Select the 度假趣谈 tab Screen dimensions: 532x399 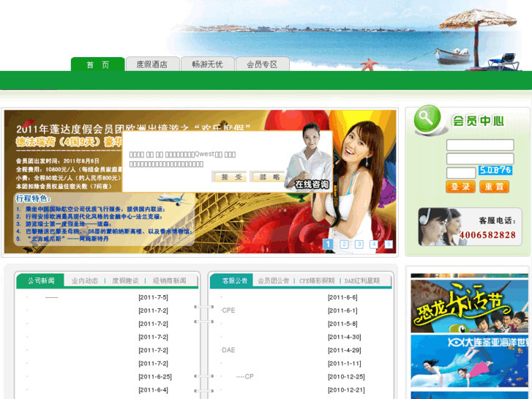tap(125, 281)
